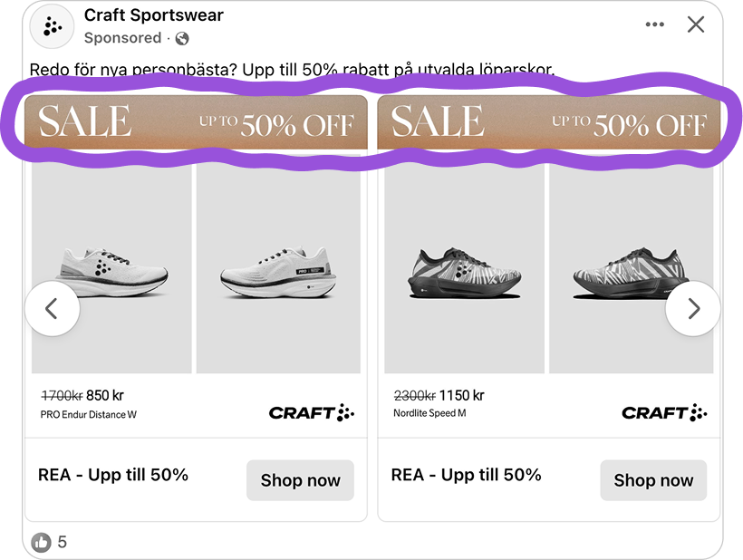Click the second card's SALE banner
The image size is (743, 560).
(x=549, y=123)
